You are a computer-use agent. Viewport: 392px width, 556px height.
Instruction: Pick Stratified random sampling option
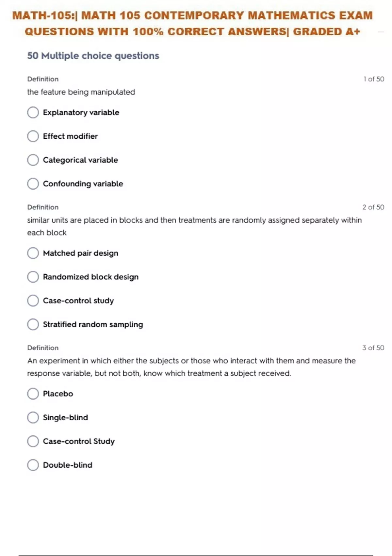coord(33,324)
